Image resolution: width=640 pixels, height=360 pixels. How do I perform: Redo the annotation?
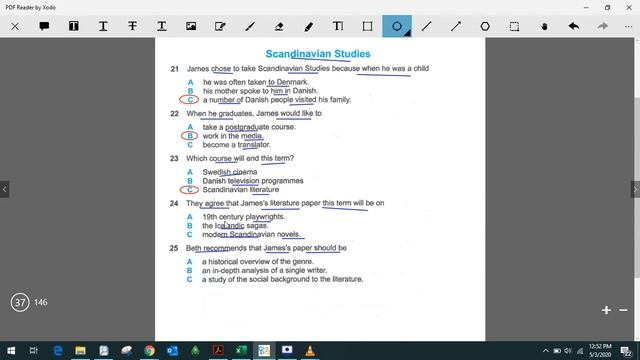602,26
